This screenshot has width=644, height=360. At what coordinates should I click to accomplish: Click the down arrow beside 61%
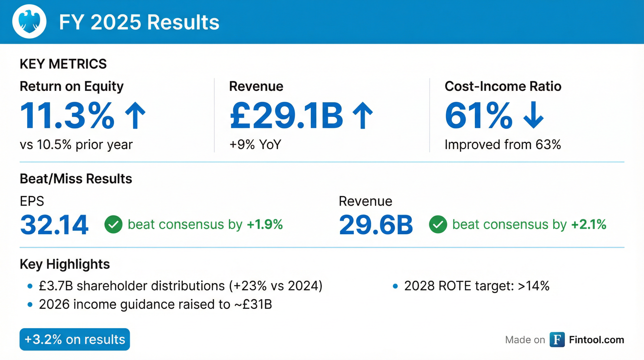534,115
